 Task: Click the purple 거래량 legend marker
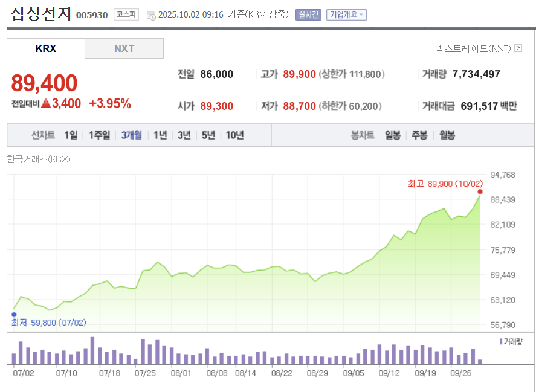501,341
